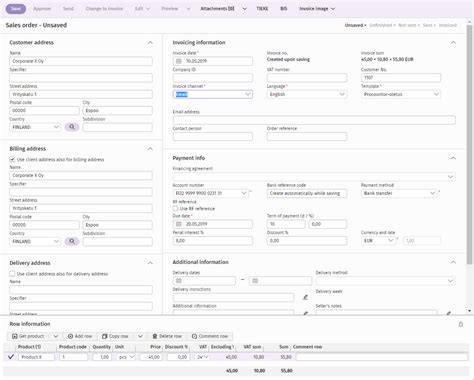Click the Quantity field in product row
Viewport: 474px width, 380px height.
[x=102, y=357]
